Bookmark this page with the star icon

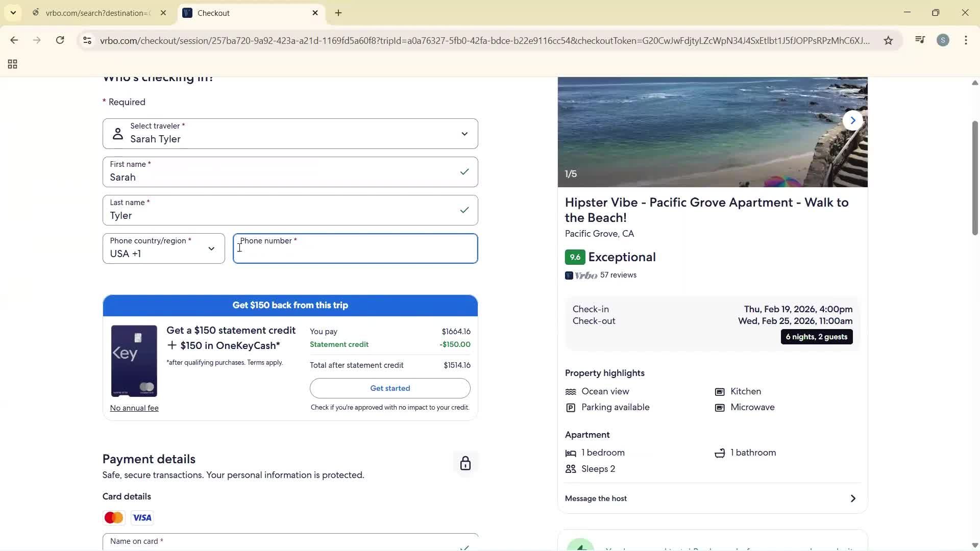point(888,40)
